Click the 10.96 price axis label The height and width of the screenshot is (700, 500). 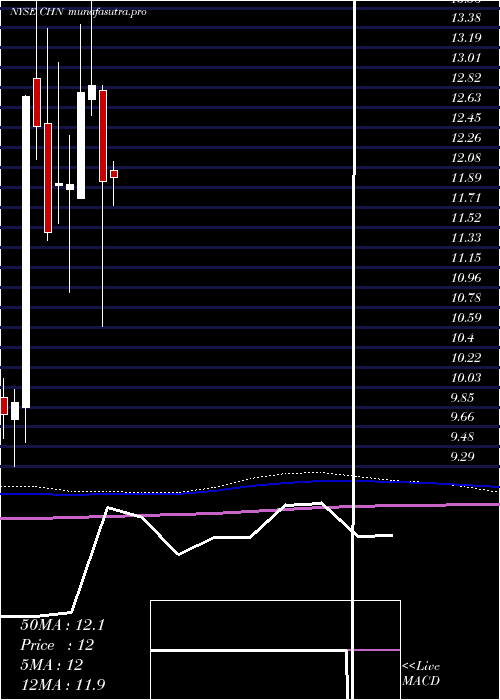pyautogui.click(x=466, y=278)
